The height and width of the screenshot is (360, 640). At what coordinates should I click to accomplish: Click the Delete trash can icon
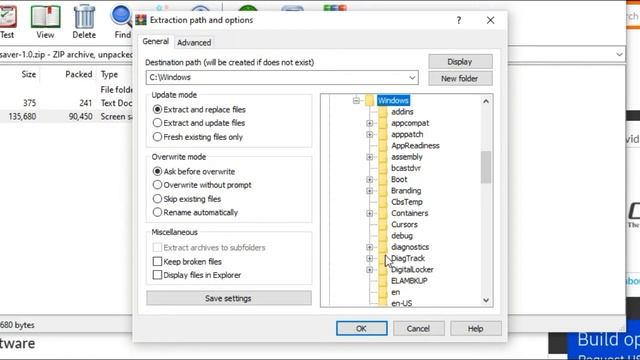pyautogui.click(x=84, y=17)
